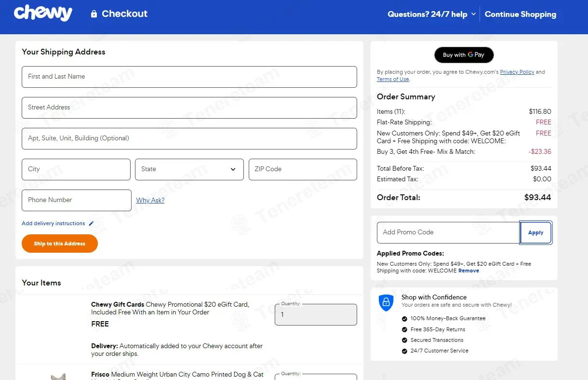Click the Flat-Rate Shipping FREE value
This screenshot has width=588, height=380.
[x=543, y=122]
